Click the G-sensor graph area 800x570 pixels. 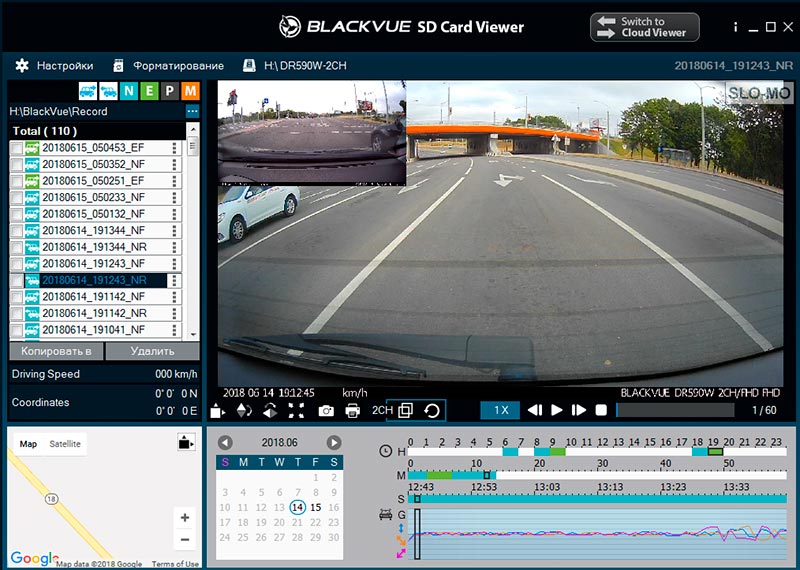597,534
